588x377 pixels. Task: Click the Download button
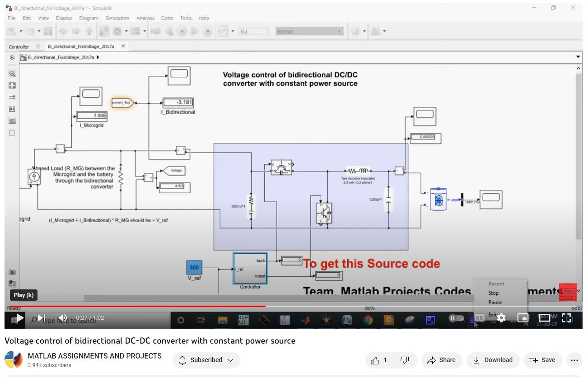[x=493, y=360]
